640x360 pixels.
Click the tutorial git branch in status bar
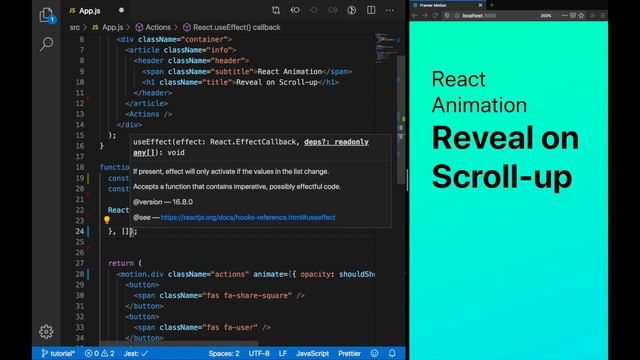pyautogui.click(x=58, y=353)
